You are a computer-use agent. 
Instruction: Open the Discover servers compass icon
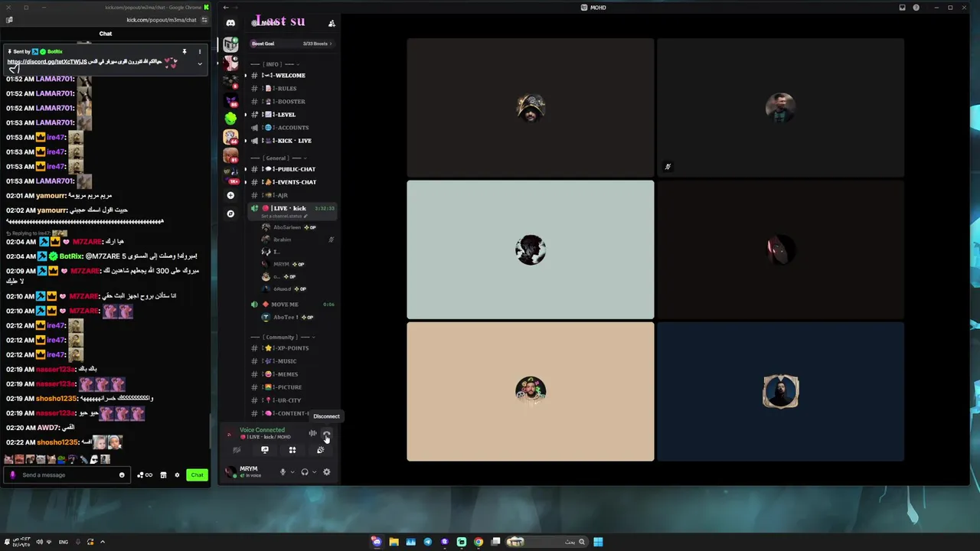230,214
